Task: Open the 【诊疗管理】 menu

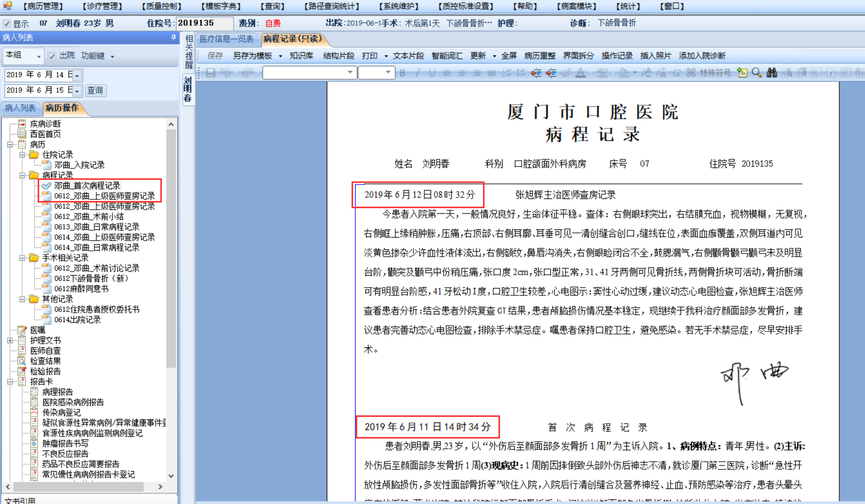Action: (x=102, y=6)
